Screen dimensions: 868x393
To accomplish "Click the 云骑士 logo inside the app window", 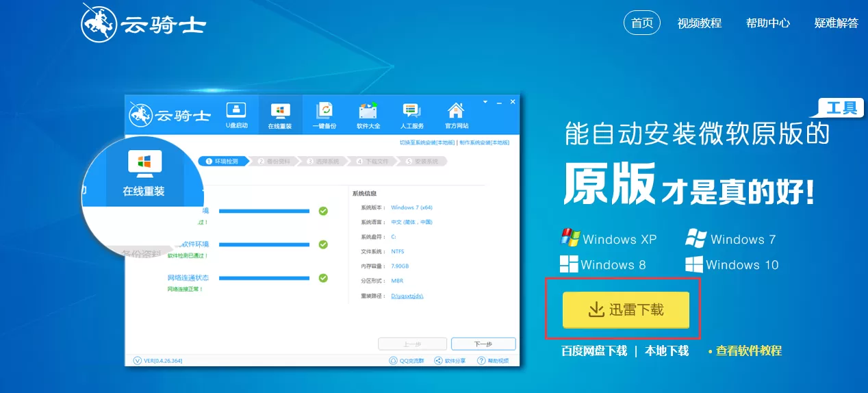I will [x=170, y=114].
